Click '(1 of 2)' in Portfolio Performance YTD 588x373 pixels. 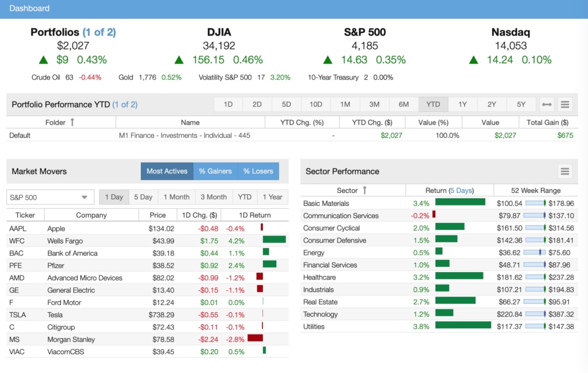[x=125, y=104]
